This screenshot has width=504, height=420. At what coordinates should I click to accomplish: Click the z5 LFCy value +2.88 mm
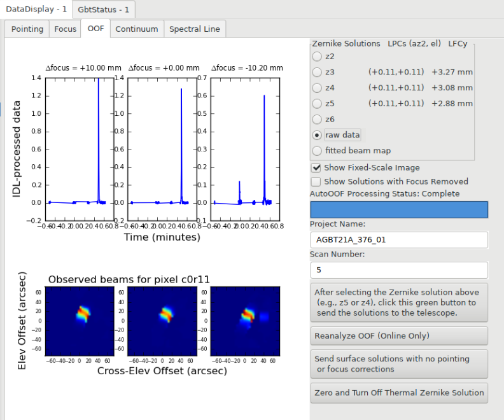[452, 104]
